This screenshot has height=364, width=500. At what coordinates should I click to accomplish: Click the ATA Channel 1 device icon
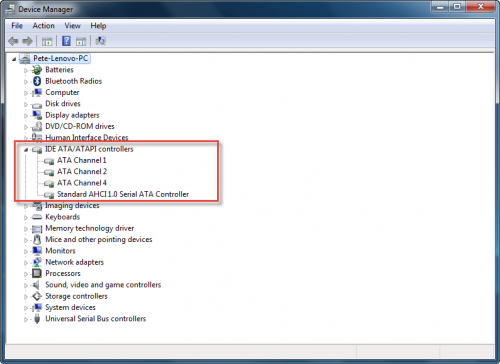49,161
